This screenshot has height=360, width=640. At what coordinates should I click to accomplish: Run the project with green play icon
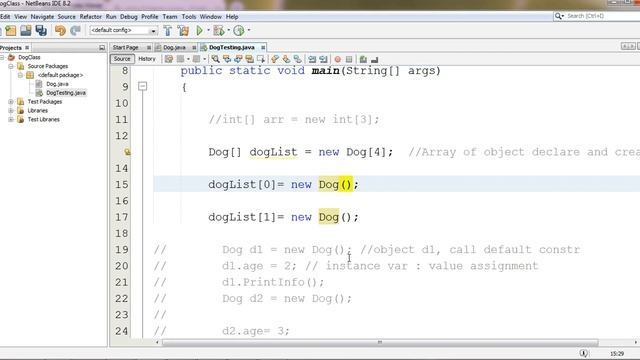click(200, 31)
